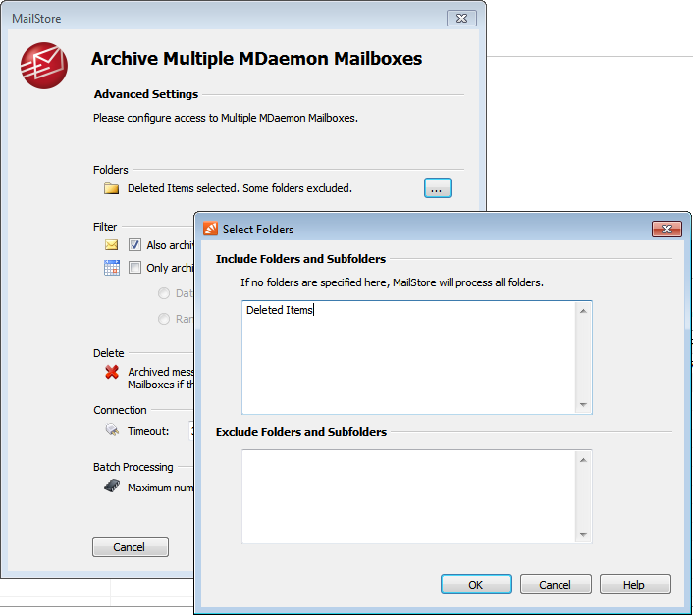Cancel the Select Folders dialog
Viewport: 693px width, 616px height.
coord(556,585)
